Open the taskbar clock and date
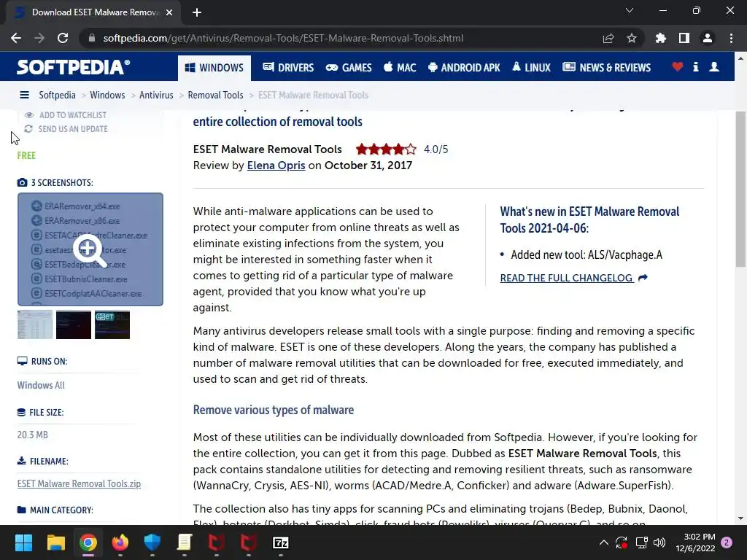 [695, 542]
